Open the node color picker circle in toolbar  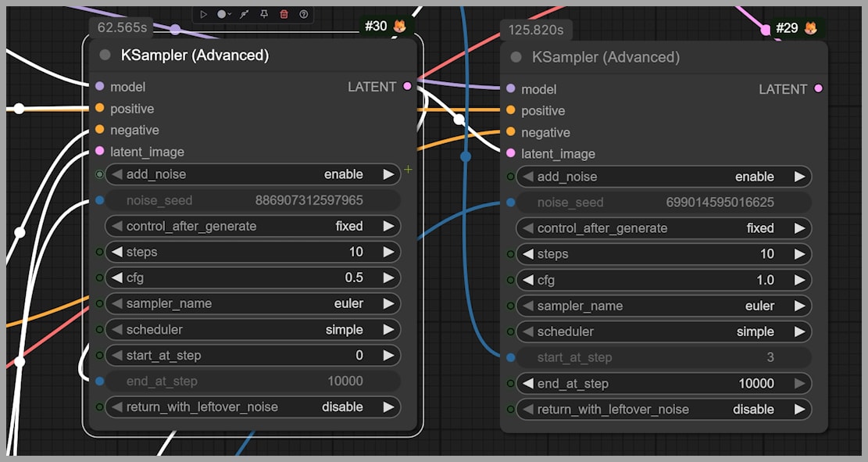click(x=222, y=14)
